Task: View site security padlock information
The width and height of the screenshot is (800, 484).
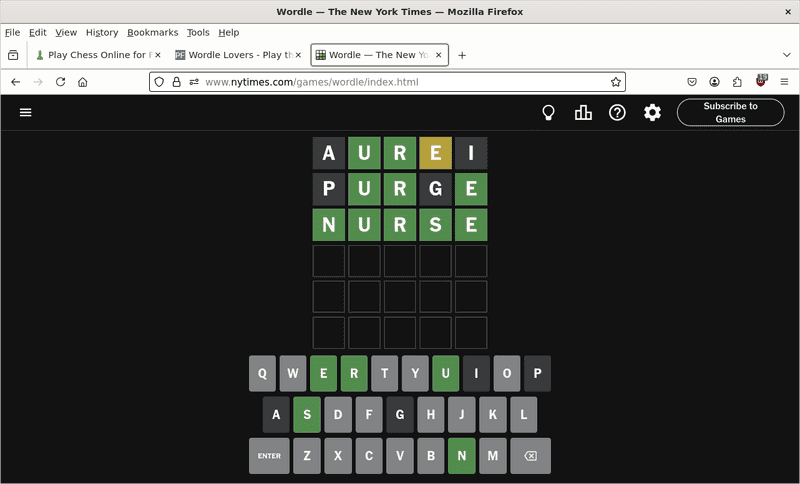Action: tap(177, 82)
